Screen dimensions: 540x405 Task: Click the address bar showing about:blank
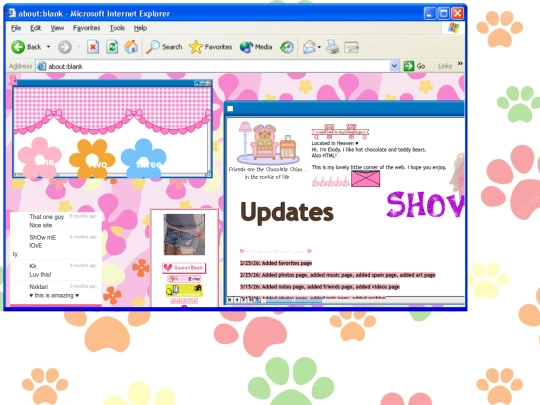click(x=217, y=66)
